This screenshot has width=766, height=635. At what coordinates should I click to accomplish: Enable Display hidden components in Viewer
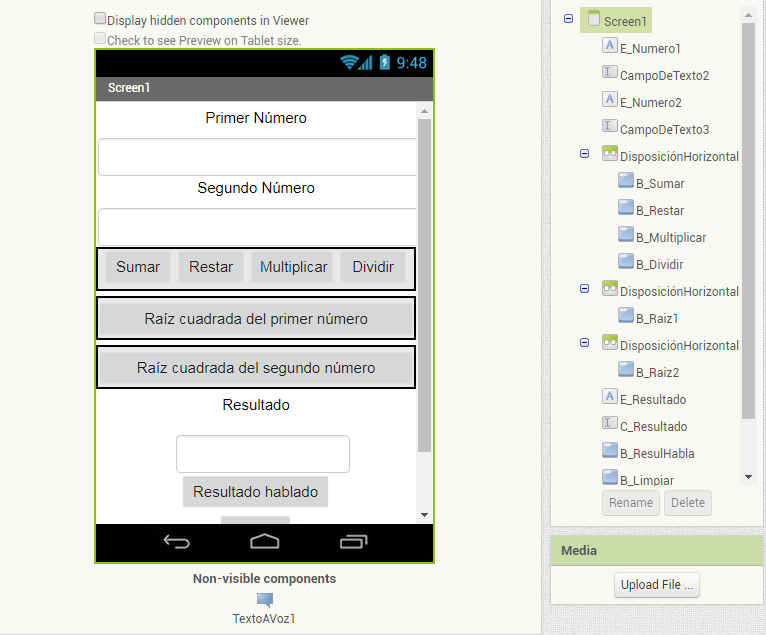coord(100,19)
